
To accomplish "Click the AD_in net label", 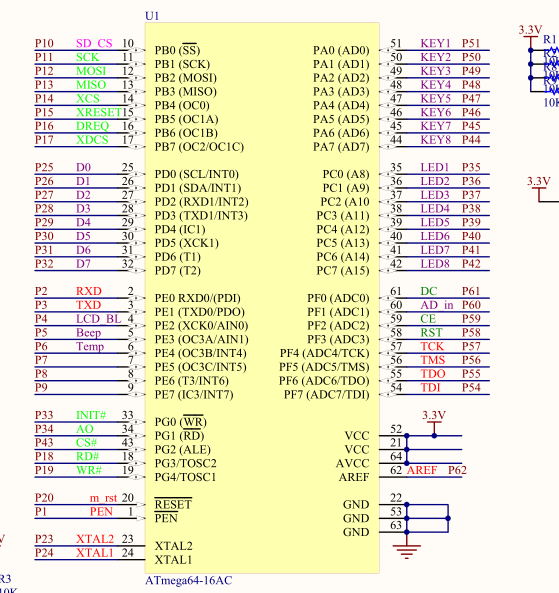I will click(437, 305).
